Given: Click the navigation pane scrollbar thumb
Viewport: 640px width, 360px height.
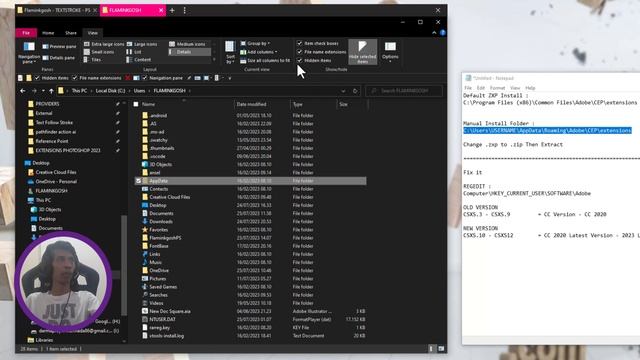Looking at the screenshot, I should click(124, 265).
